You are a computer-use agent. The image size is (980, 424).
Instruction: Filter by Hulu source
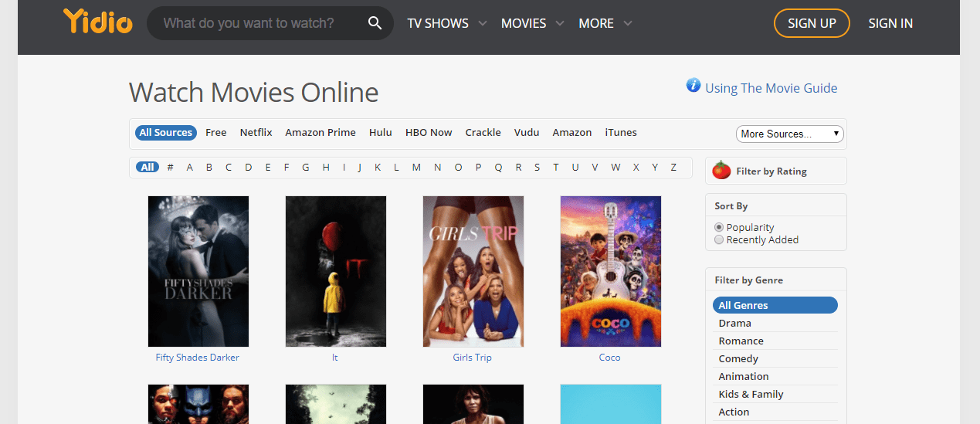click(381, 133)
